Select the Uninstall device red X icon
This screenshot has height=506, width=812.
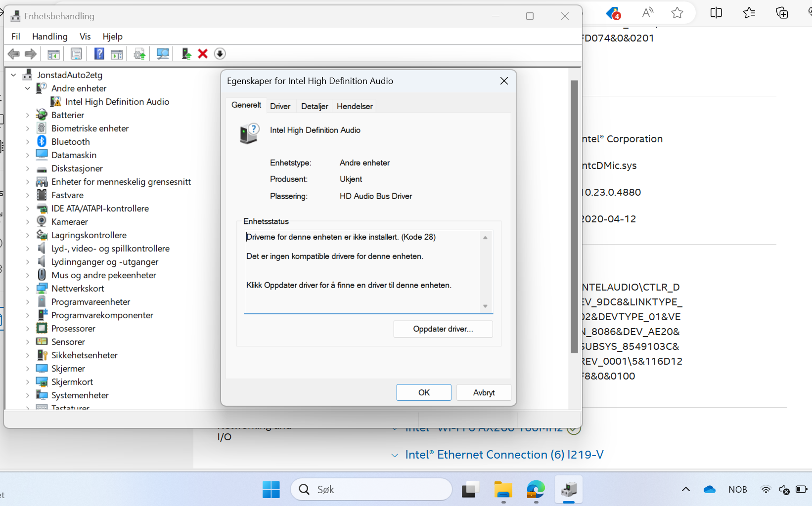203,54
